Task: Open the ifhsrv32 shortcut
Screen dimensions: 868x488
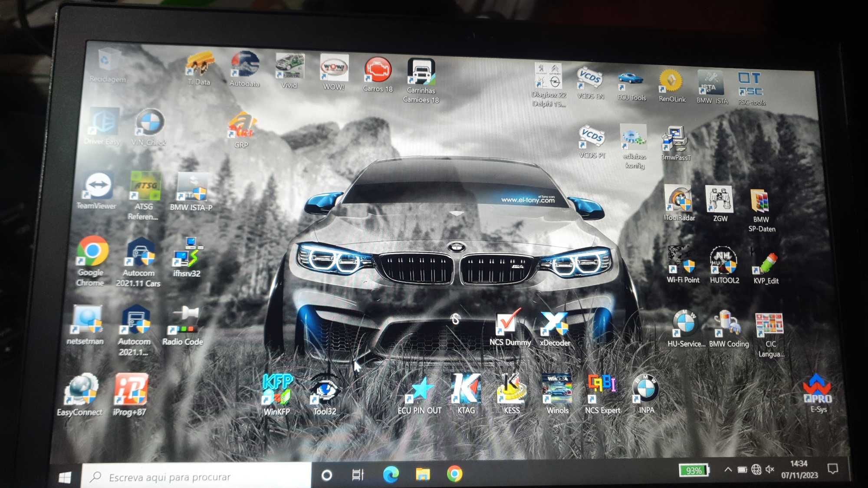Action: point(187,257)
